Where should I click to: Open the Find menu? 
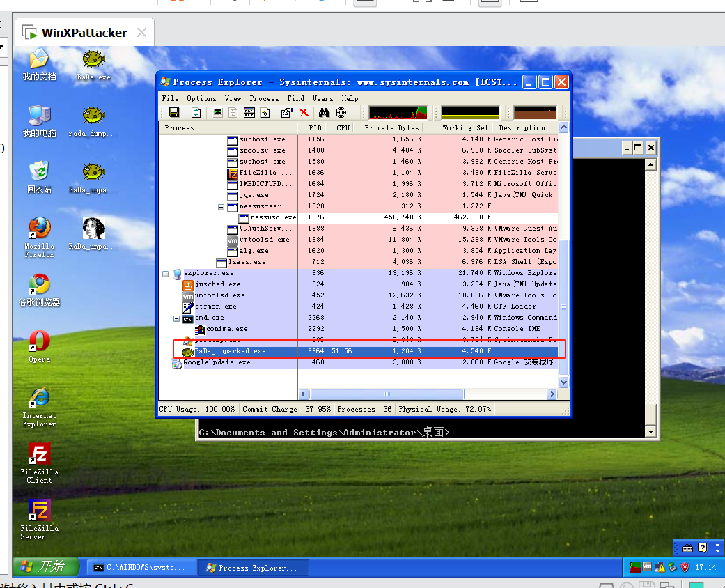295,98
